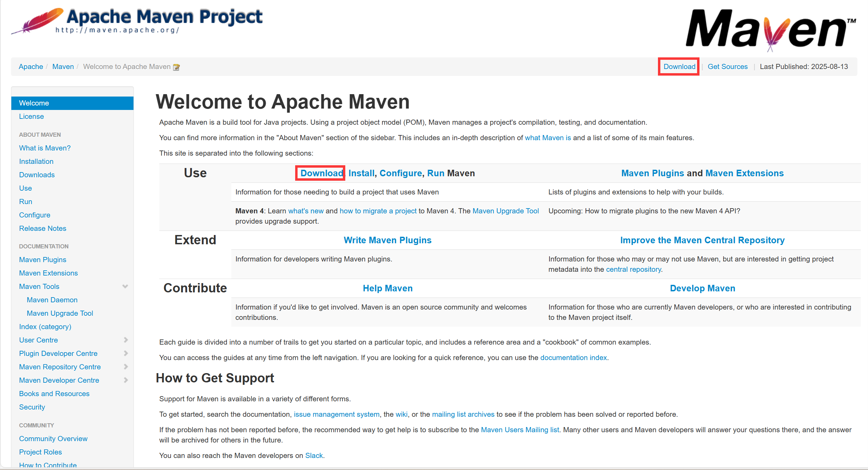Collapse the Maven Tools chevron
Image resolution: width=868 pixels, height=470 pixels.
pos(125,286)
